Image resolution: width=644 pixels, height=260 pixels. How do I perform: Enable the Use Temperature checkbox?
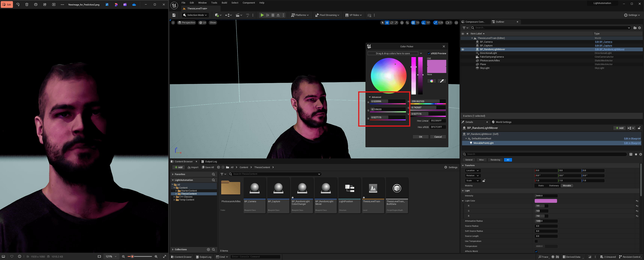pos(536,241)
